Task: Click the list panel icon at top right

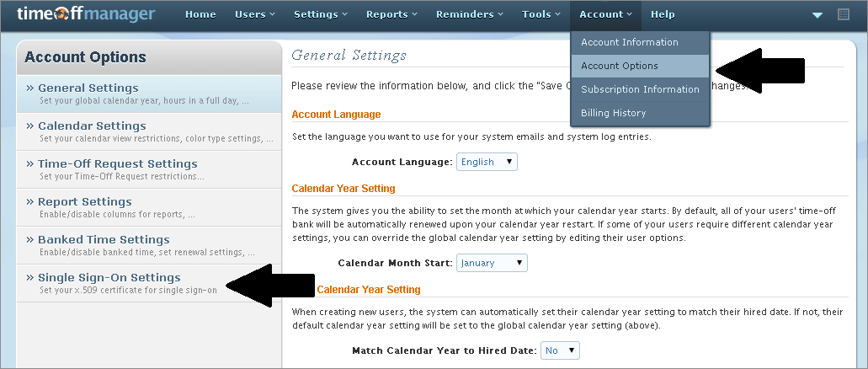Action: point(844,14)
